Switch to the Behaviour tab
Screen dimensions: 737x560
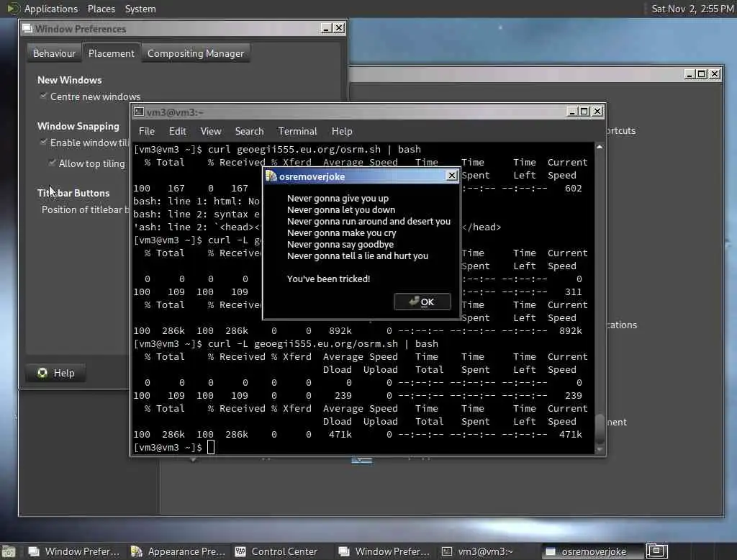54,53
